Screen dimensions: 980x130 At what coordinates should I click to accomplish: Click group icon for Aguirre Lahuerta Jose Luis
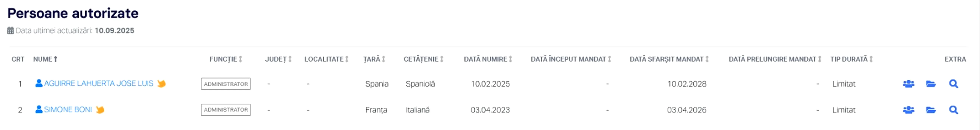[x=908, y=84]
